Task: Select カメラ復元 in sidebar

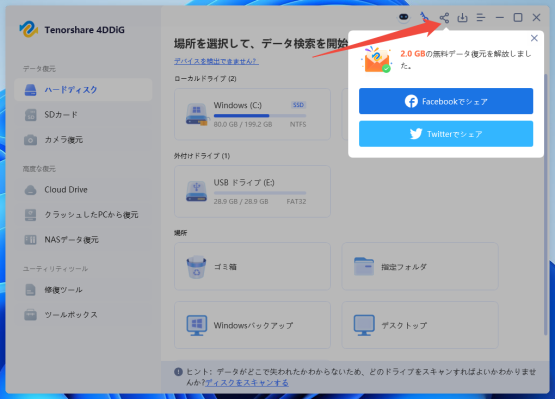Action: pyautogui.click(x=83, y=140)
